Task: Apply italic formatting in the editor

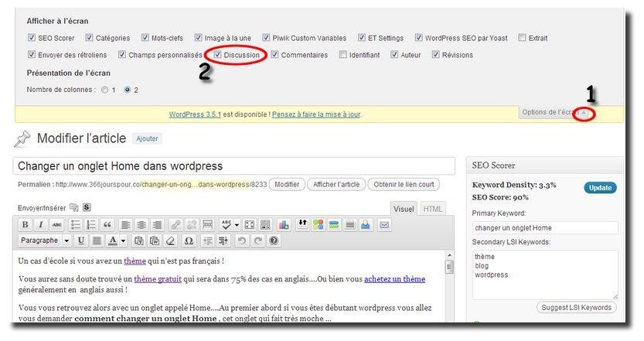Action: (41, 225)
